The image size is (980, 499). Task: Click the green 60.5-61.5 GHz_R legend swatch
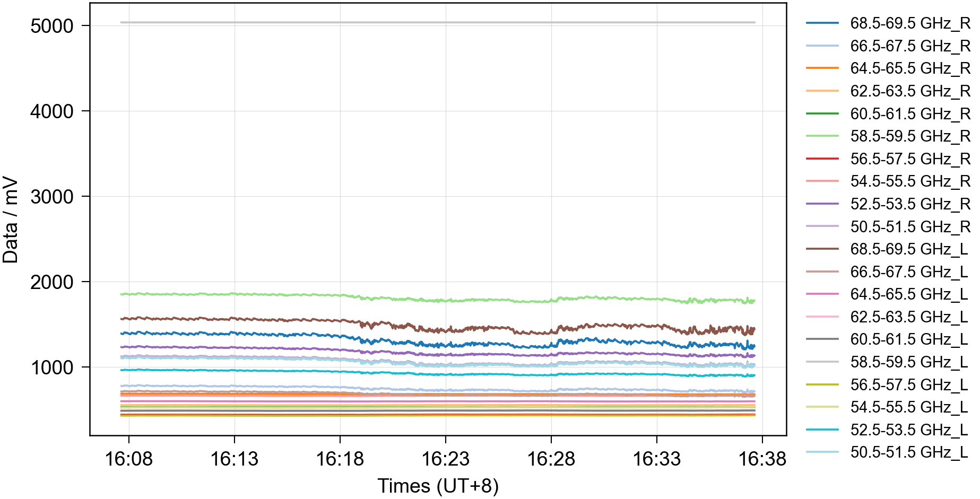click(x=822, y=113)
